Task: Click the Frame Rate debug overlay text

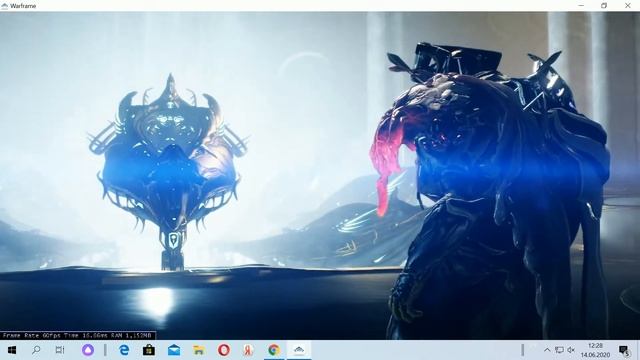Action: (78, 335)
